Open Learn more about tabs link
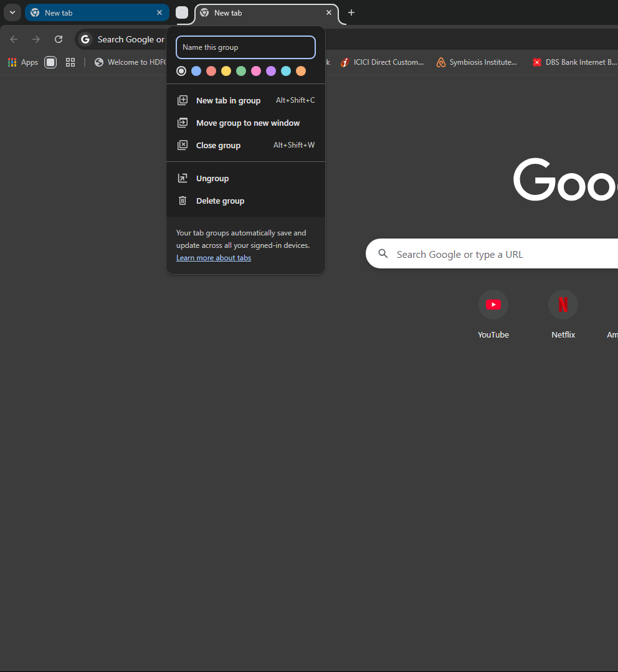This screenshot has height=672, width=618. (214, 258)
